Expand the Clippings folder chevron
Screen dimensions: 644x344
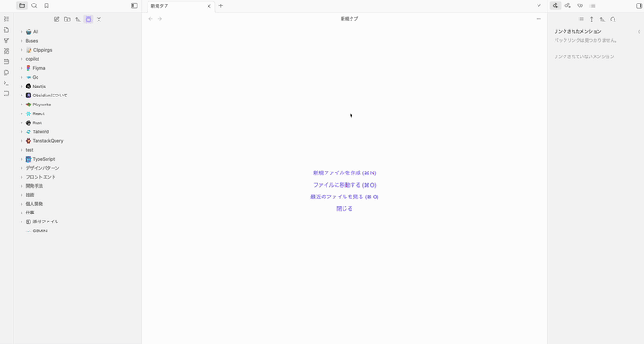[21, 50]
